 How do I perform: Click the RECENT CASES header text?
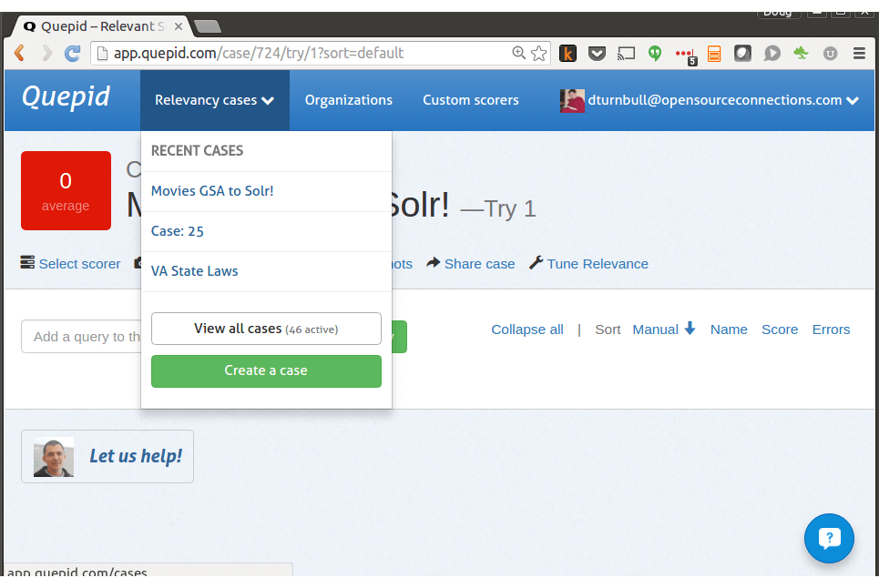198,150
